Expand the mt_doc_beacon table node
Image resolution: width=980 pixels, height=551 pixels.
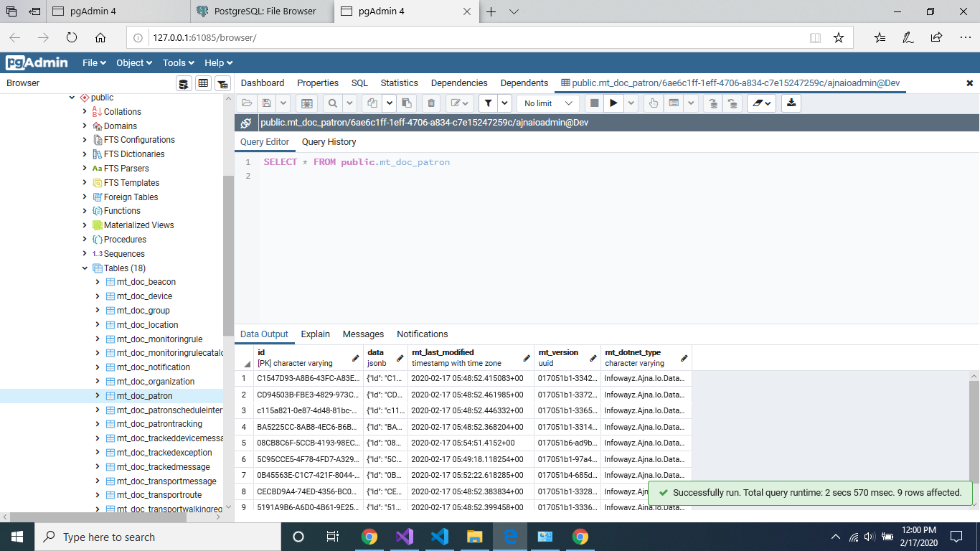98,282
